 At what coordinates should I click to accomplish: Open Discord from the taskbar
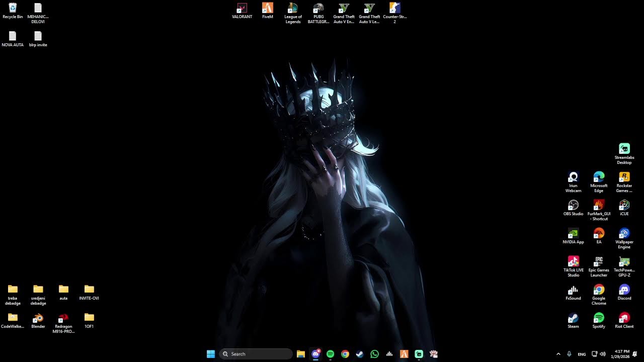315,354
